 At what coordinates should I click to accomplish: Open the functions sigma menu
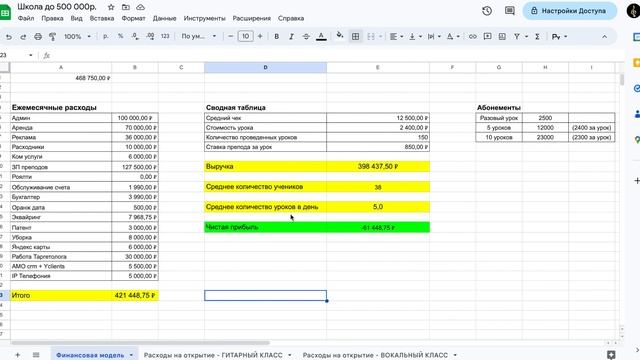tap(538, 37)
